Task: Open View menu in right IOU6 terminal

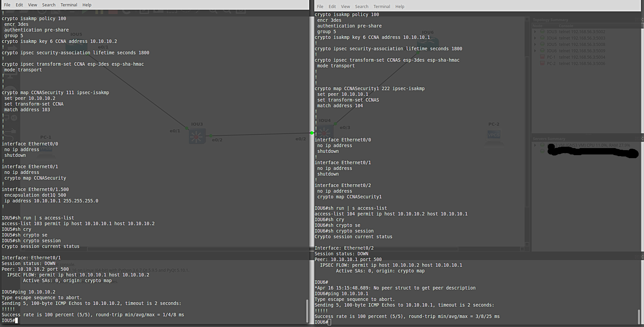Action: pos(345,6)
